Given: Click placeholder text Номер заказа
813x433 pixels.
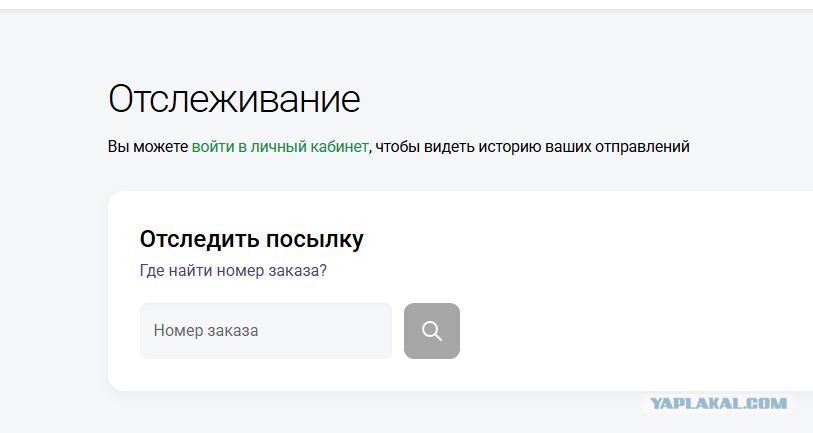Looking at the screenshot, I should coord(206,331).
